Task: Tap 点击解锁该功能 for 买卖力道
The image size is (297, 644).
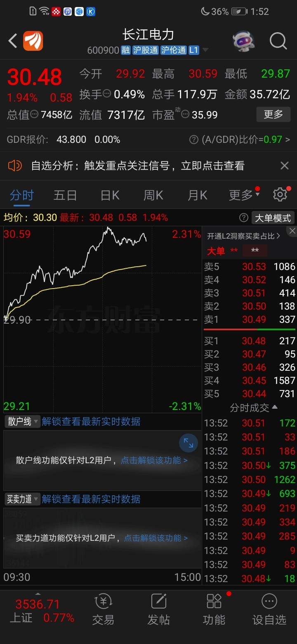Action: point(156,538)
